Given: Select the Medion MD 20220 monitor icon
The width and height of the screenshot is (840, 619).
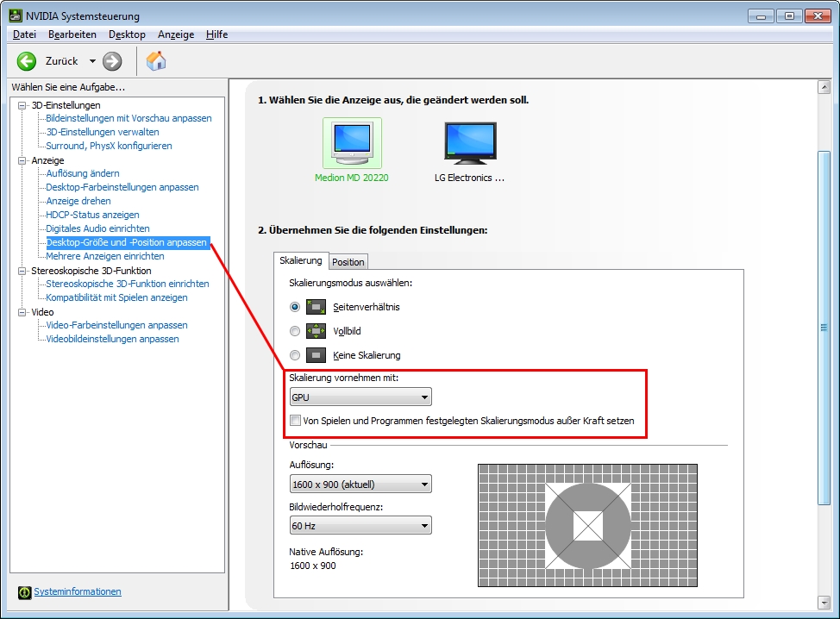Looking at the screenshot, I should point(352,143).
